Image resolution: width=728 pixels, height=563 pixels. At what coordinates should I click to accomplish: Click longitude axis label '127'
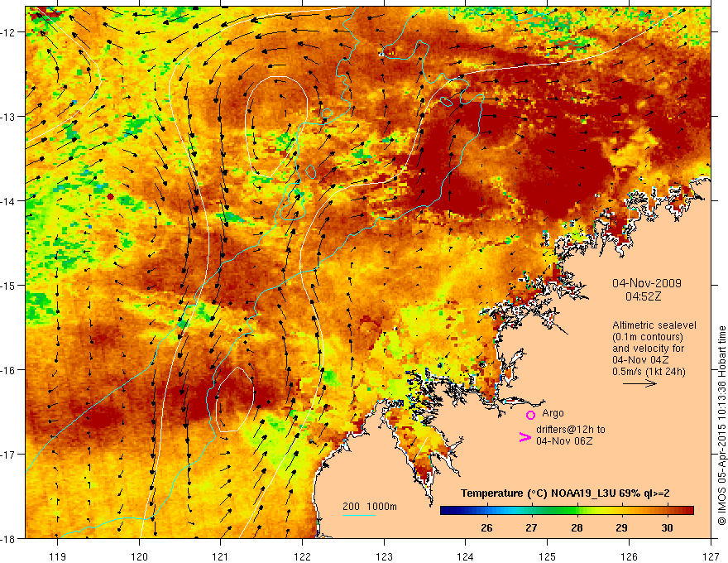(x=711, y=556)
